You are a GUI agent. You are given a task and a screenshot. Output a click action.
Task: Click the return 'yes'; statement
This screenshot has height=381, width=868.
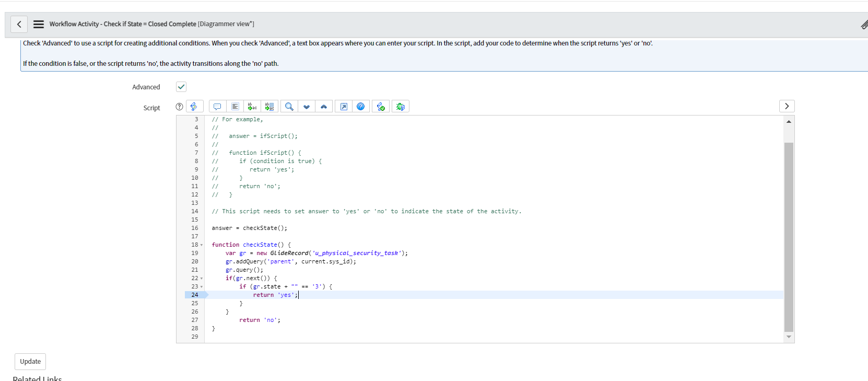[276, 295]
